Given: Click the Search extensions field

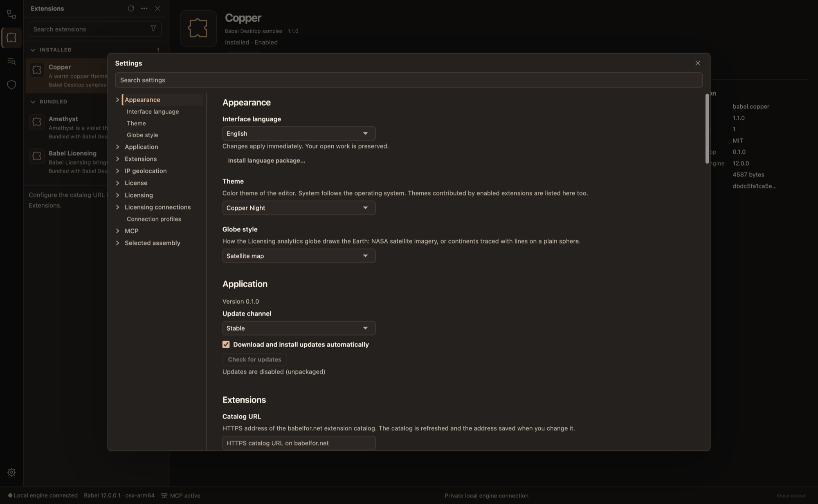Looking at the screenshot, I should [x=95, y=29].
